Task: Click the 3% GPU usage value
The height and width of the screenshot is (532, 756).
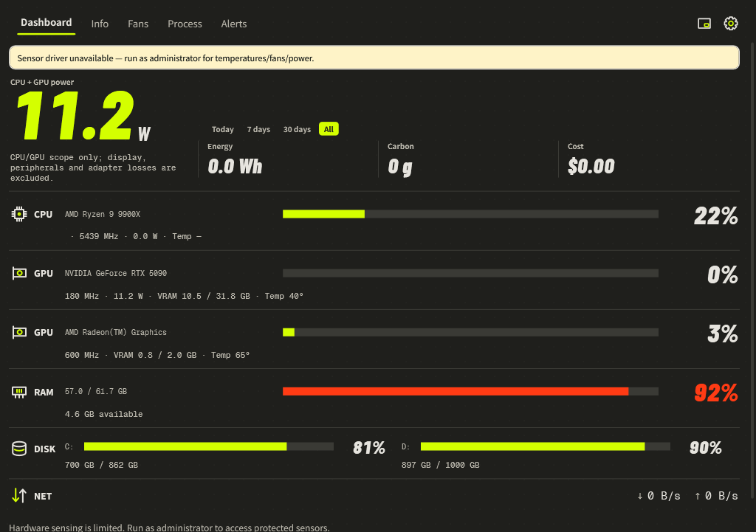Action: (x=722, y=334)
